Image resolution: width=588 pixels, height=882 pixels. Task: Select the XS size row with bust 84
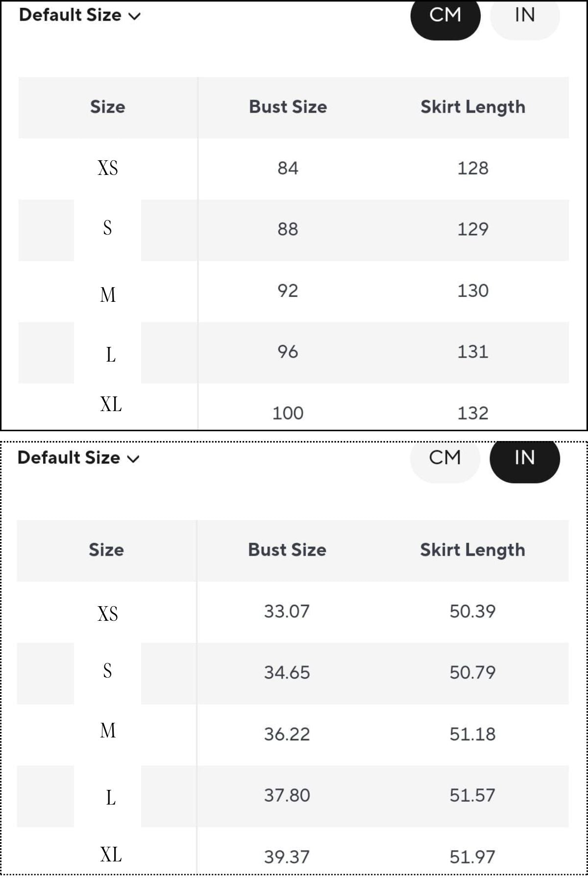pyautogui.click(x=108, y=168)
